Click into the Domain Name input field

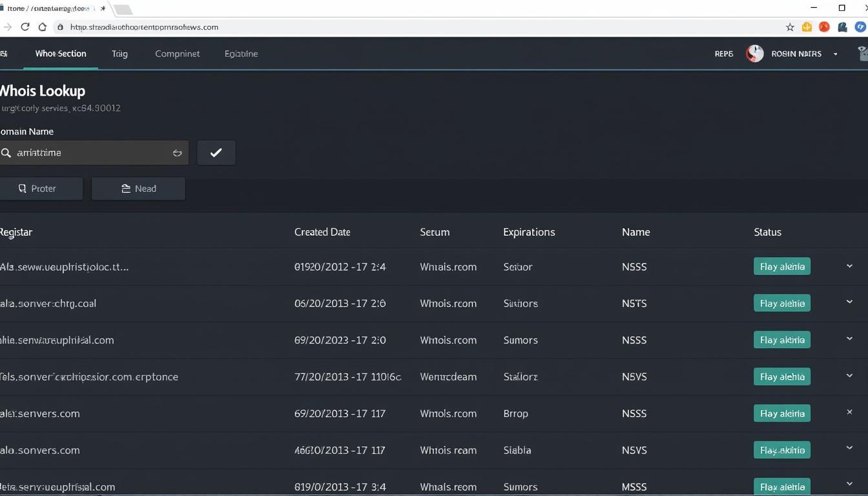tap(94, 152)
